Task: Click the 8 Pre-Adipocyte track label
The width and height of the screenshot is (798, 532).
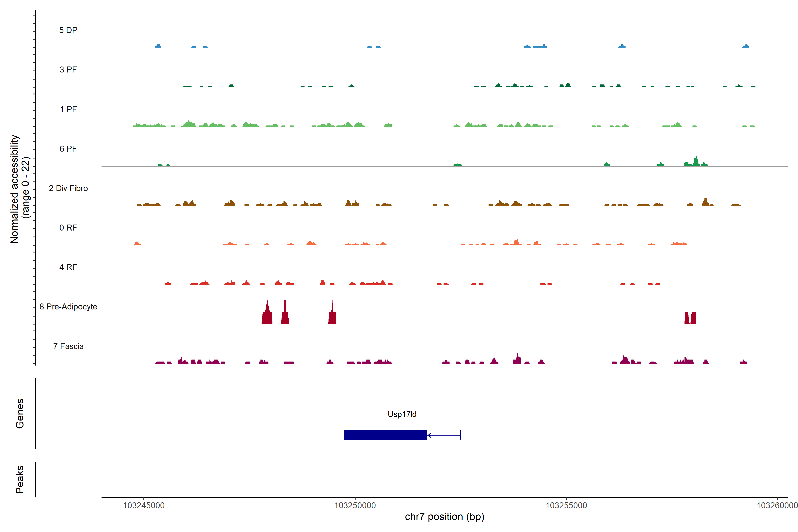Action: tap(68, 307)
